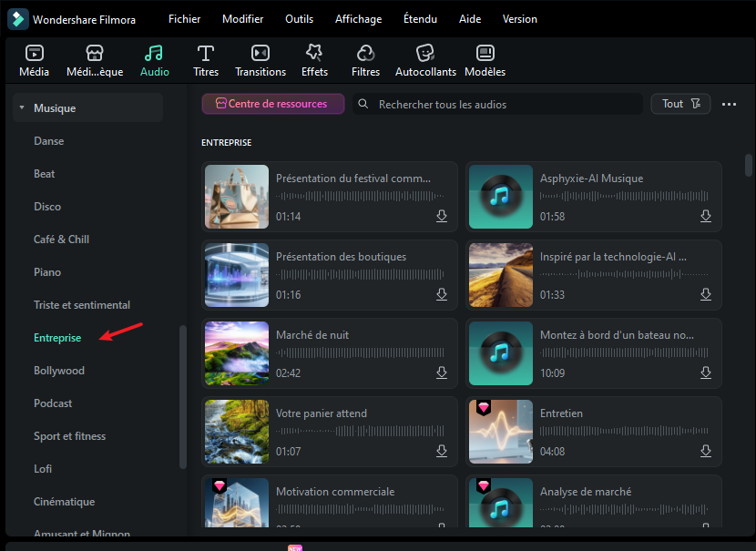The height and width of the screenshot is (551, 756).
Task: Open the Outils menu
Action: pos(299,19)
